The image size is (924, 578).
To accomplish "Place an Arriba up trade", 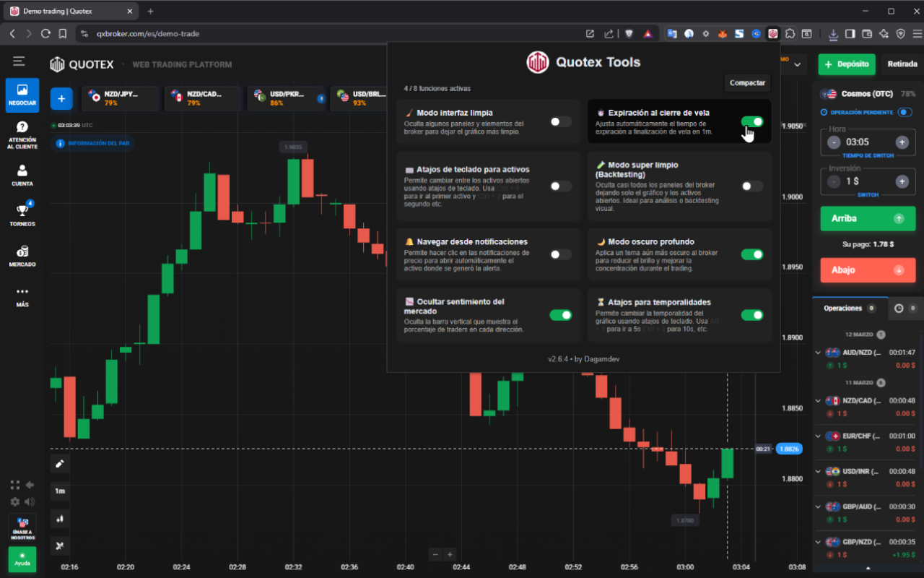I will coord(868,218).
